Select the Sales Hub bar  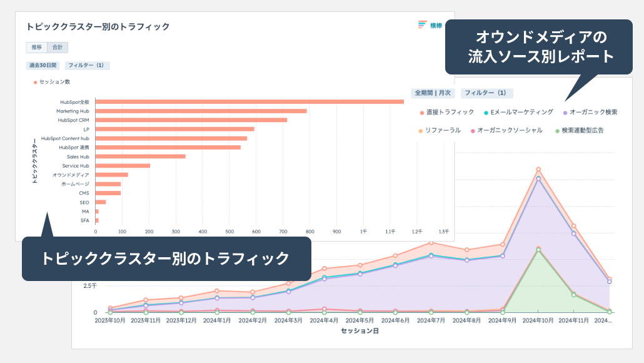141,156
